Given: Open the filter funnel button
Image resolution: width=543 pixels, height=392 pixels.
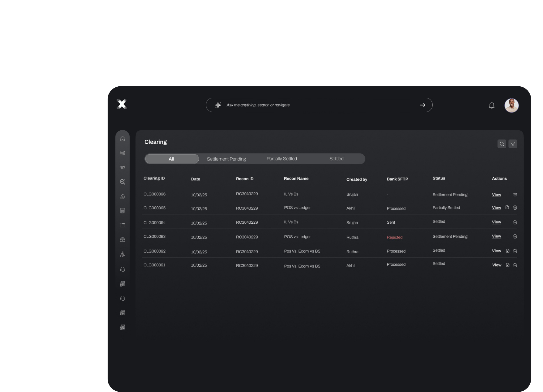Looking at the screenshot, I should point(513,144).
